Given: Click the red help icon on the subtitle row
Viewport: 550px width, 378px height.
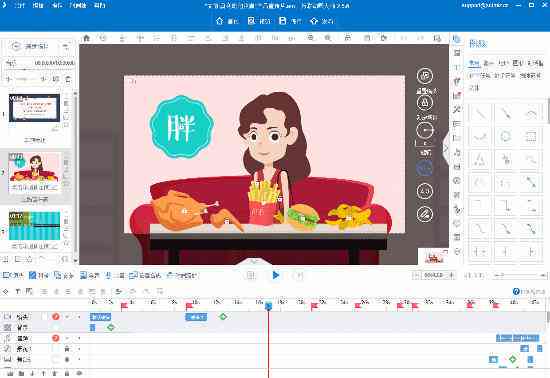Looking at the screenshot, I should tap(55, 338).
